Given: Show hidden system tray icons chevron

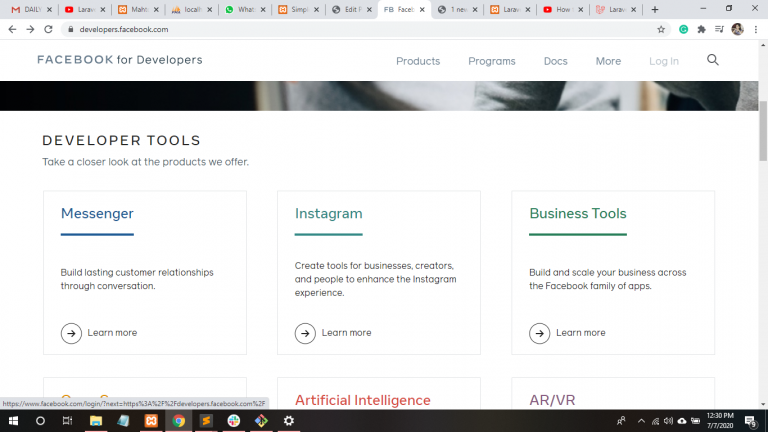Looking at the screenshot, I should click(641, 421).
